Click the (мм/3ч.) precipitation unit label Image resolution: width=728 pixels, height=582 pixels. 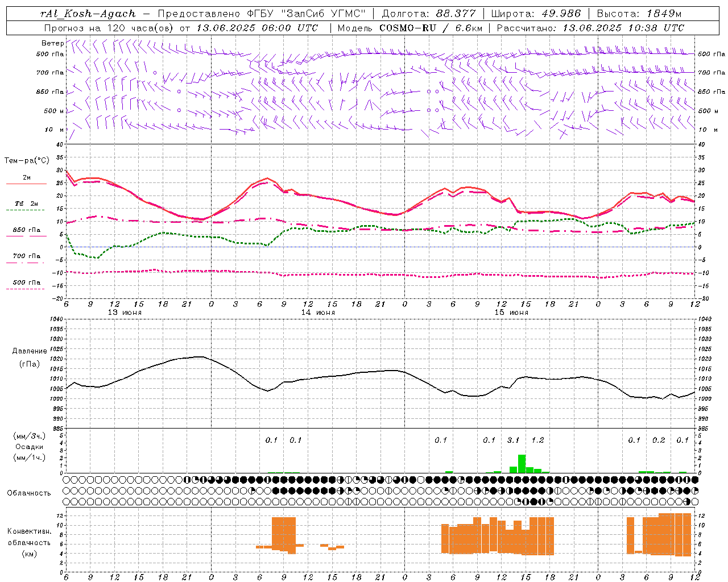point(30,436)
